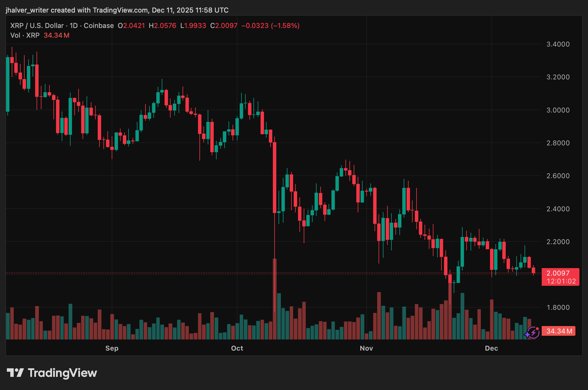Click the Oct label on the time axis
The width and height of the screenshot is (588, 390).
(x=237, y=348)
